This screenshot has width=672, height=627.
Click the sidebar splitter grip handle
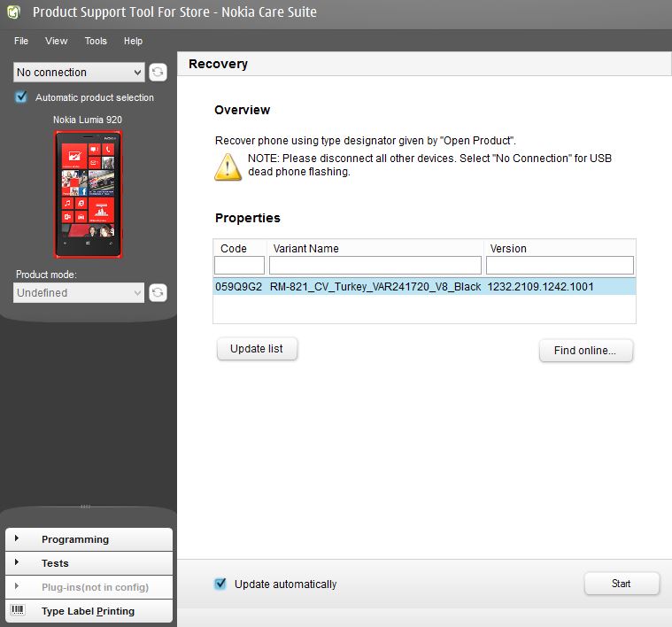click(x=85, y=507)
